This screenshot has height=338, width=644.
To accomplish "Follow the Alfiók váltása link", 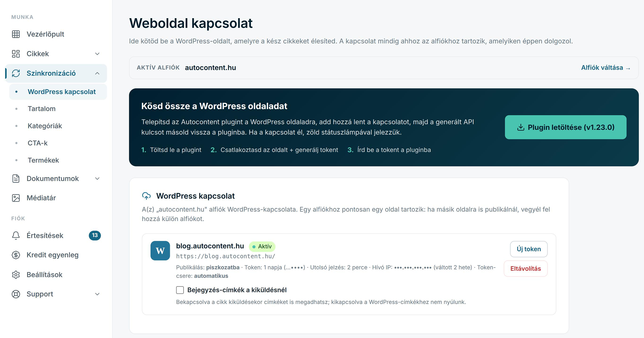I will coord(606,68).
